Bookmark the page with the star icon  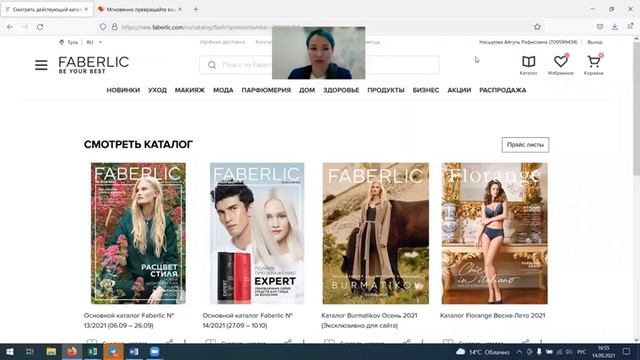(x=537, y=27)
